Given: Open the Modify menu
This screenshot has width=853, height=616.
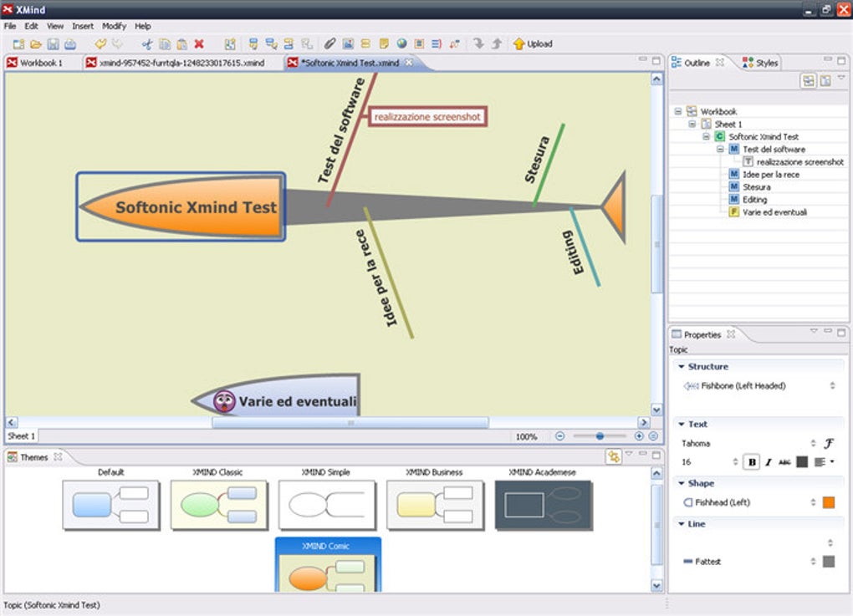Looking at the screenshot, I should pos(114,26).
